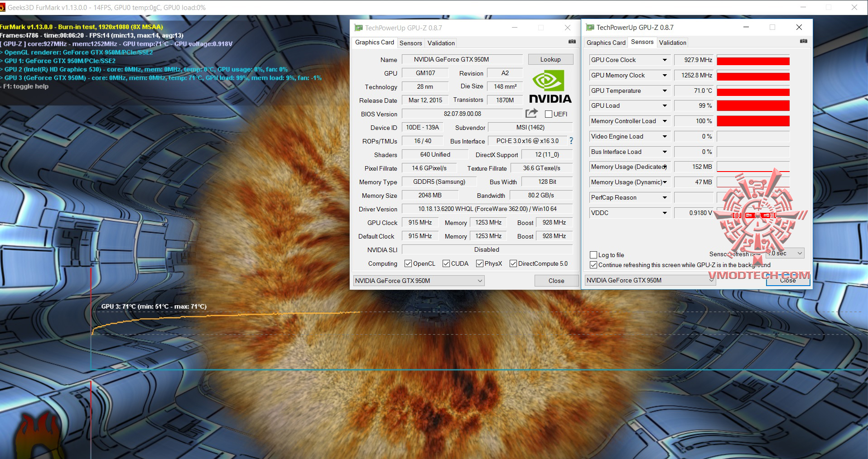Screen dimensions: 868x459
Task: Click the Driver Version field
Action: click(487, 209)
